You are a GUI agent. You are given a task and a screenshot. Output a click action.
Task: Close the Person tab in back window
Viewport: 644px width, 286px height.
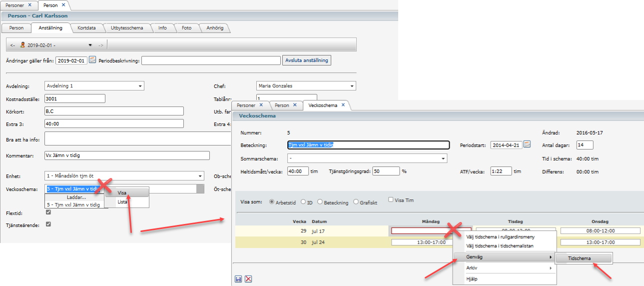(63, 5)
